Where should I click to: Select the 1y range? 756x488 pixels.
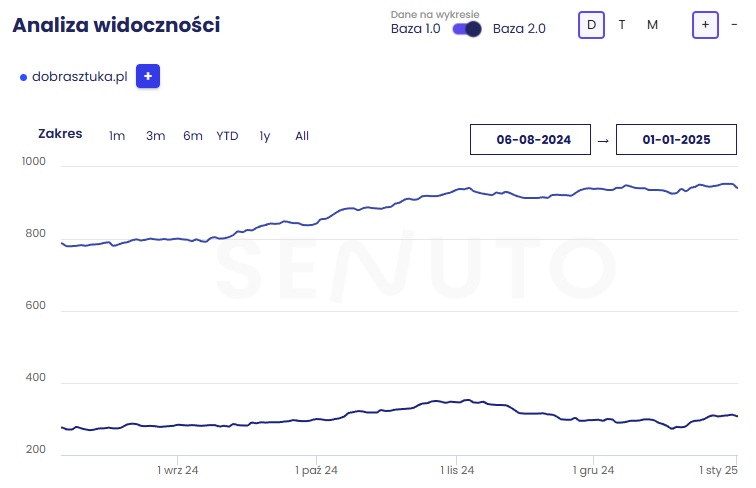pyautogui.click(x=265, y=136)
